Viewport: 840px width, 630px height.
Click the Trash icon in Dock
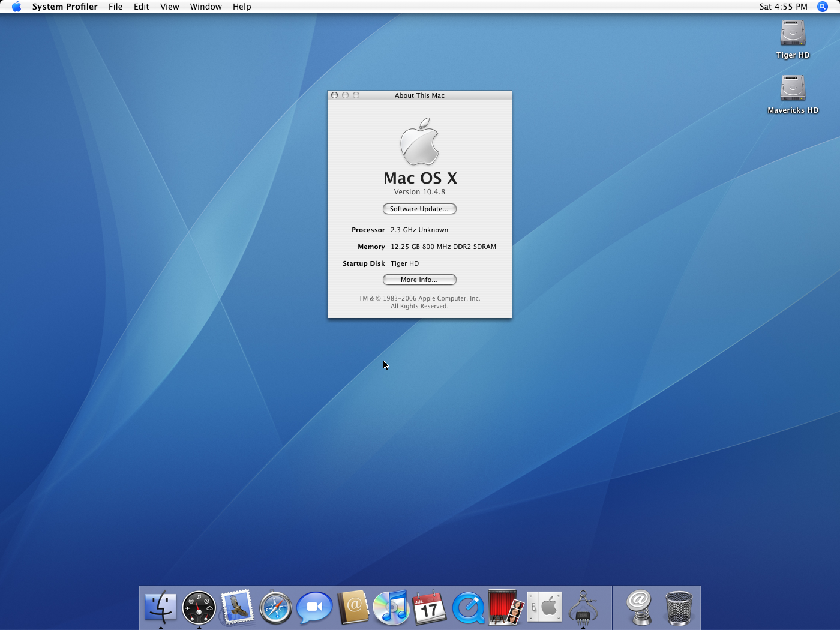click(679, 607)
